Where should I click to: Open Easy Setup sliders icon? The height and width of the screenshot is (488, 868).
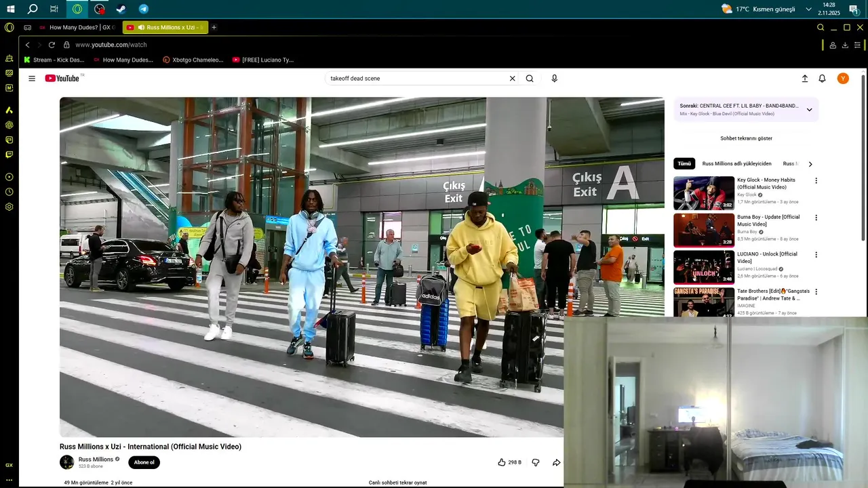[858, 45]
